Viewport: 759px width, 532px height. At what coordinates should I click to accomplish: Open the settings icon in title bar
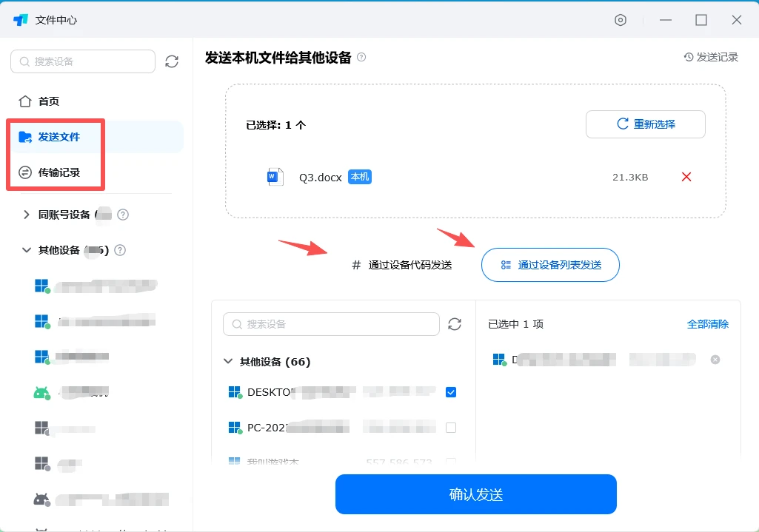[621, 20]
